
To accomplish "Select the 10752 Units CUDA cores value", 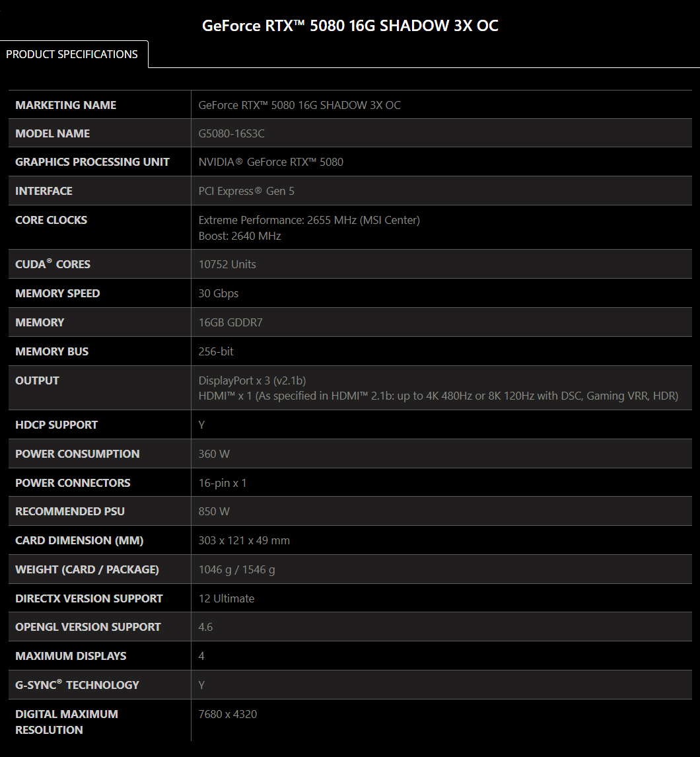I will pyautogui.click(x=227, y=264).
